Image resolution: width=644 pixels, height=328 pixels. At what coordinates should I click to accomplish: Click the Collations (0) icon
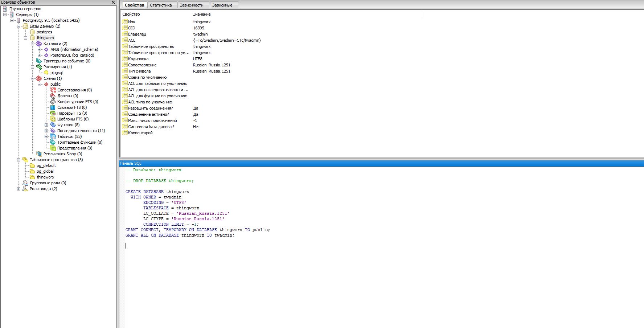[53, 90]
